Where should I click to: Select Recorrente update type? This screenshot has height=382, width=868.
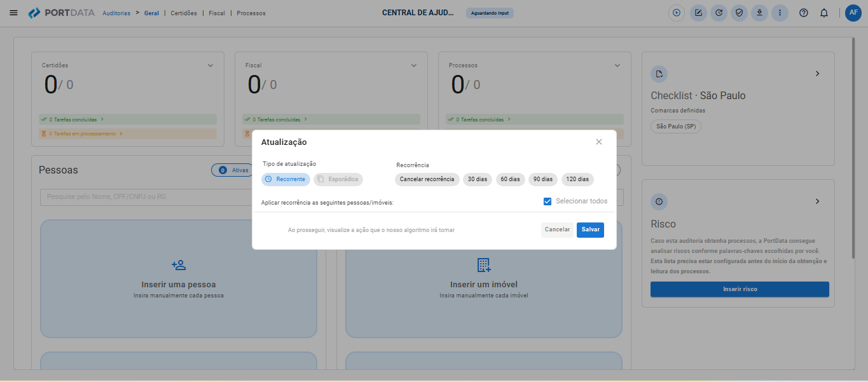pos(286,179)
